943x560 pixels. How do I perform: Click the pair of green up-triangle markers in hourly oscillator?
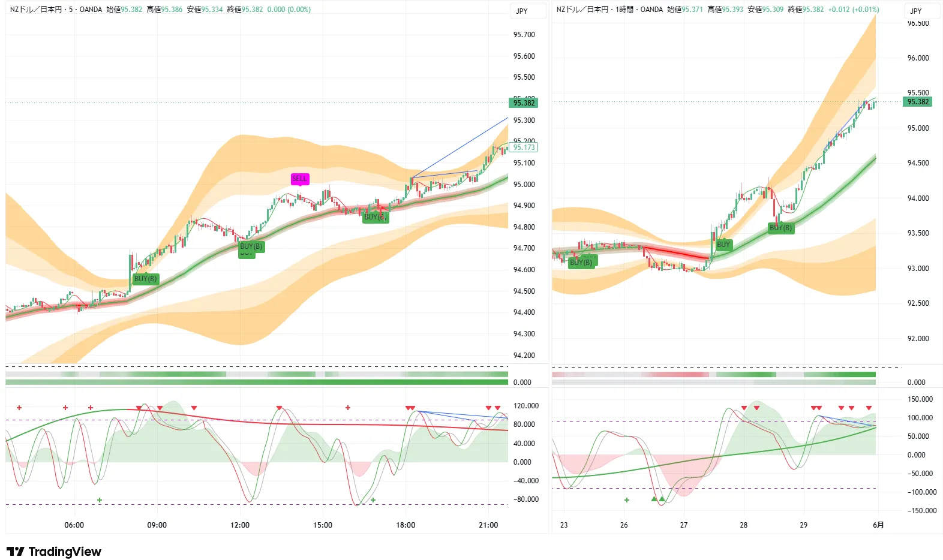click(x=658, y=499)
